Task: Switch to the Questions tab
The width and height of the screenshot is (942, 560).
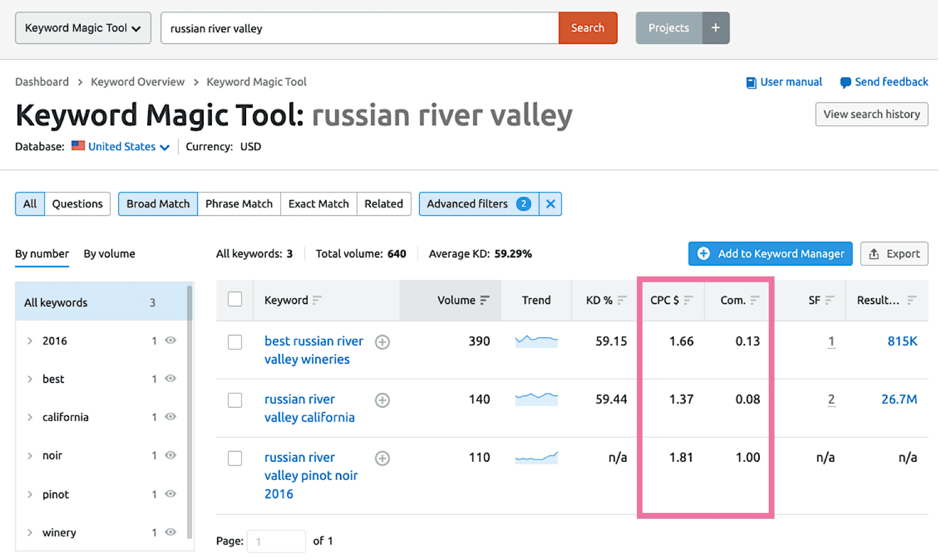Action: (77, 204)
